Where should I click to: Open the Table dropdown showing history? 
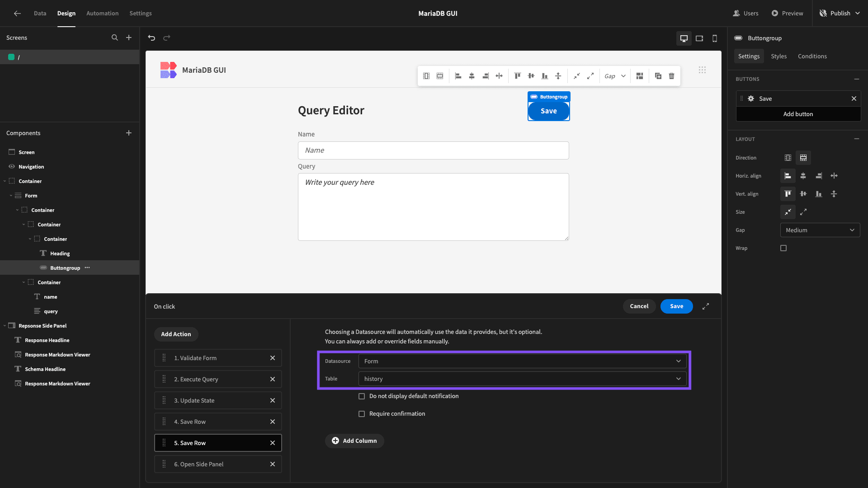522,379
